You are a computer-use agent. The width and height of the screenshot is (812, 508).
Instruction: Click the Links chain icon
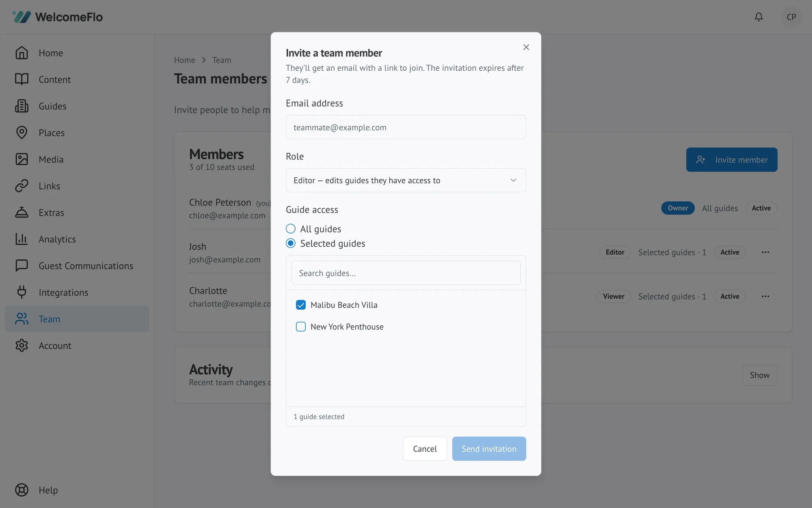(x=22, y=186)
